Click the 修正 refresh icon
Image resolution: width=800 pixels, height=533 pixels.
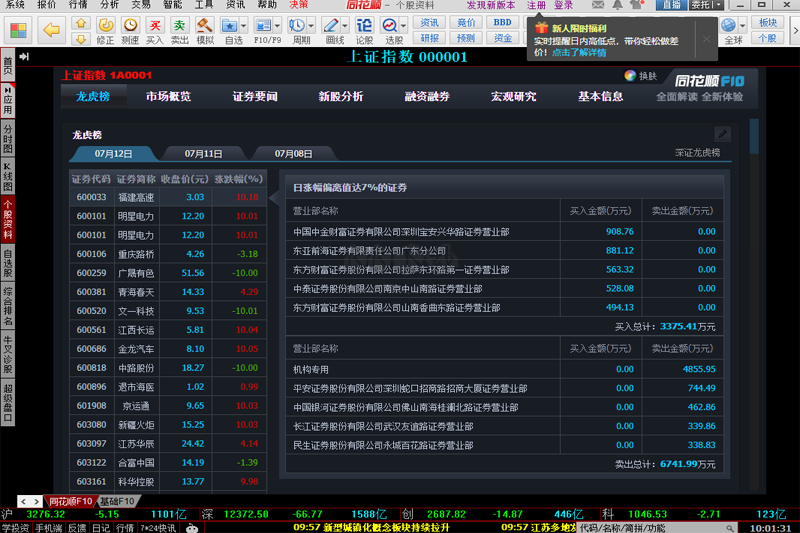104,26
